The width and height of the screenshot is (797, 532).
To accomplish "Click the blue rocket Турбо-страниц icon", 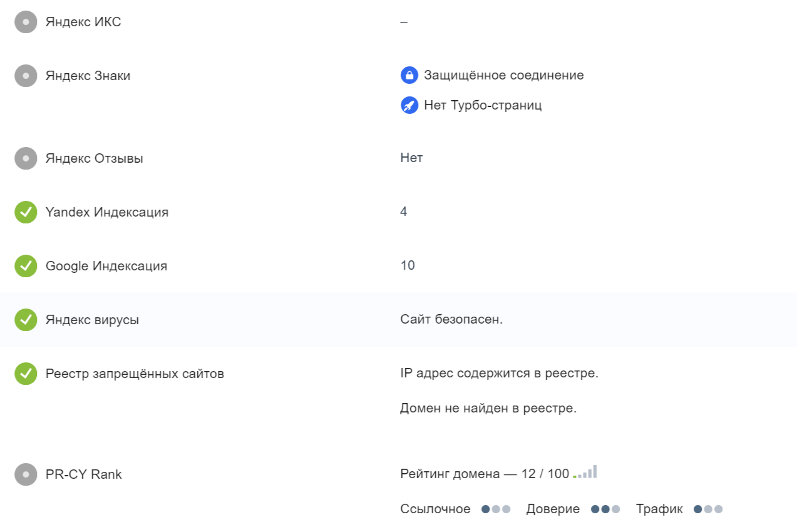I will [x=409, y=105].
